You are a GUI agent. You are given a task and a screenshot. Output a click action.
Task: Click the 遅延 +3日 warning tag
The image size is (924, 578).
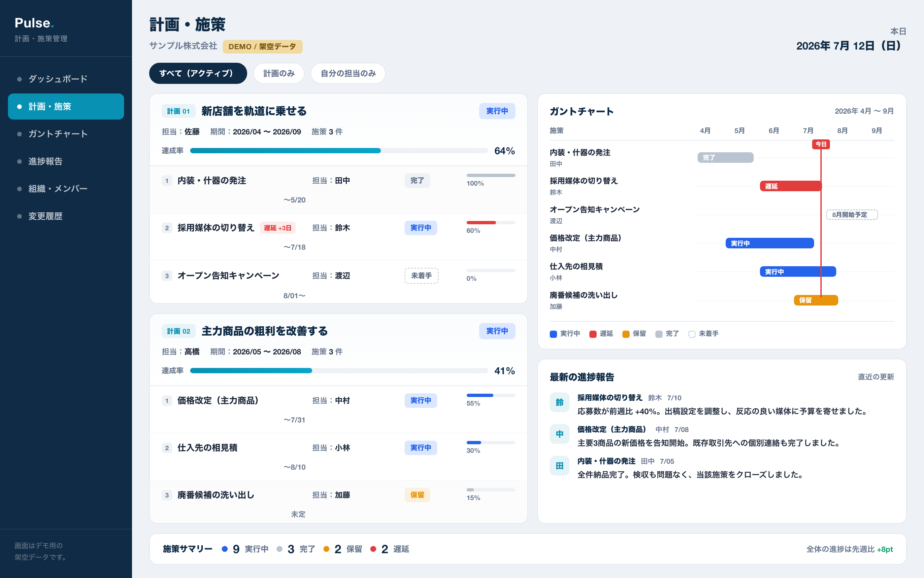278,228
